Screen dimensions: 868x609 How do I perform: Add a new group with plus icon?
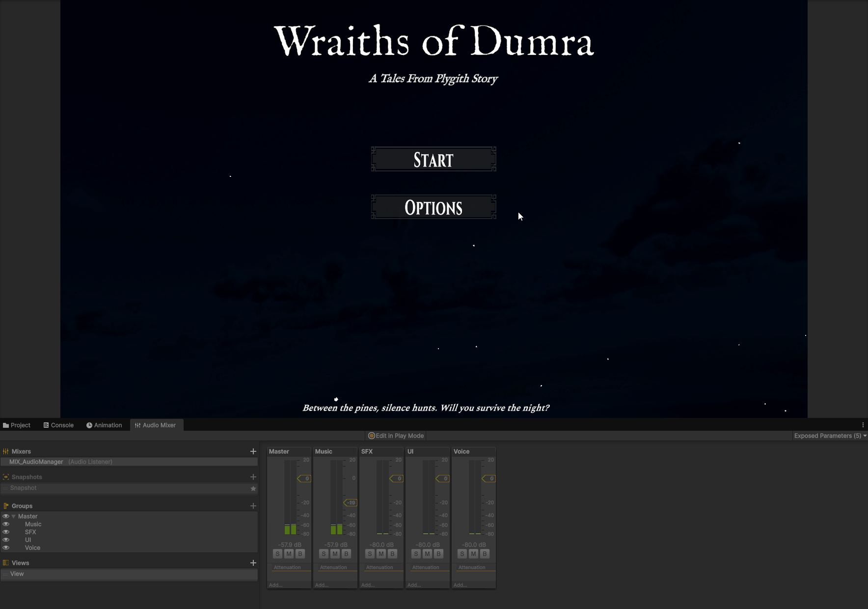[x=253, y=506]
